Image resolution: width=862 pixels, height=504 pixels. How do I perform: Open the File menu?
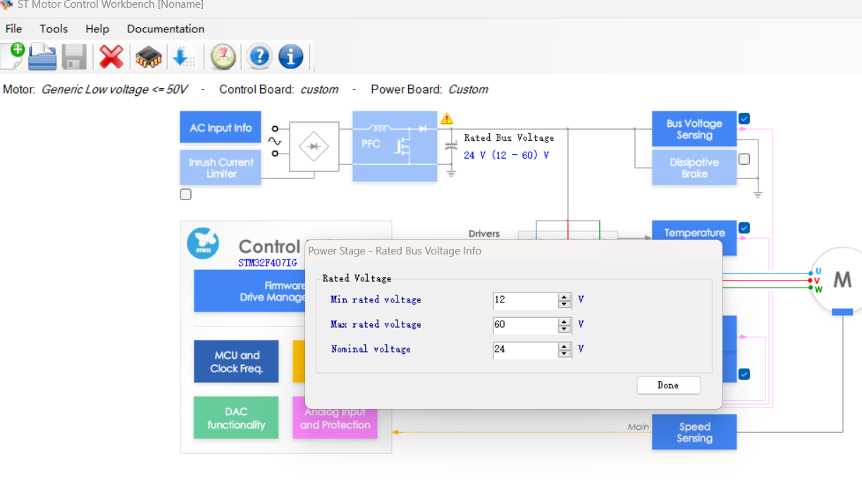click(13, 29)
